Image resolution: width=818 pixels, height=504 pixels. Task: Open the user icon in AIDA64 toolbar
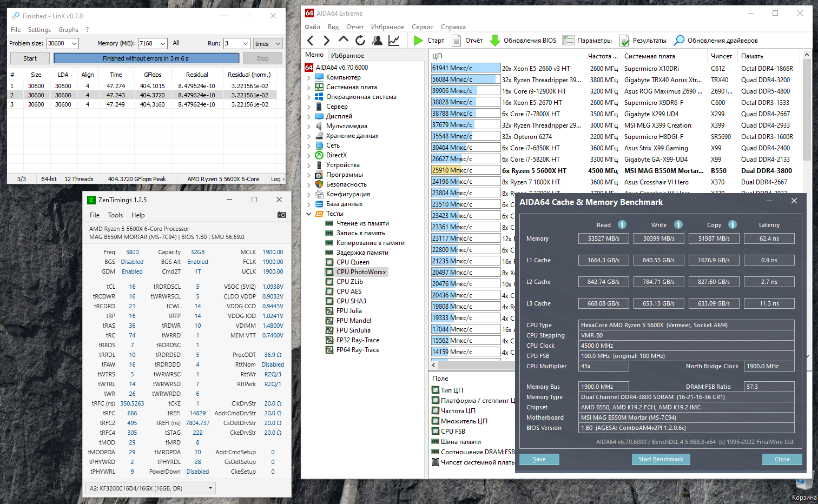[x=377, y=41]
